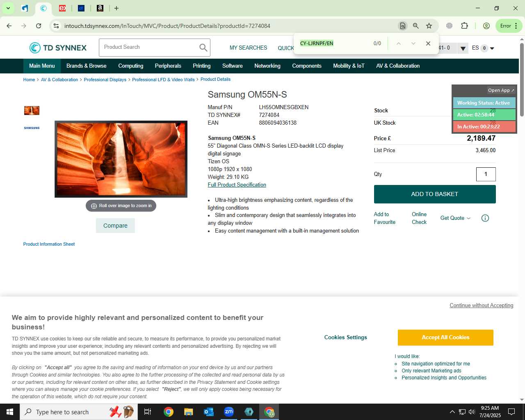Click Add to Favourite link
Image resolution: width=525 pixels, height=420 pixels.
[384, 218]
